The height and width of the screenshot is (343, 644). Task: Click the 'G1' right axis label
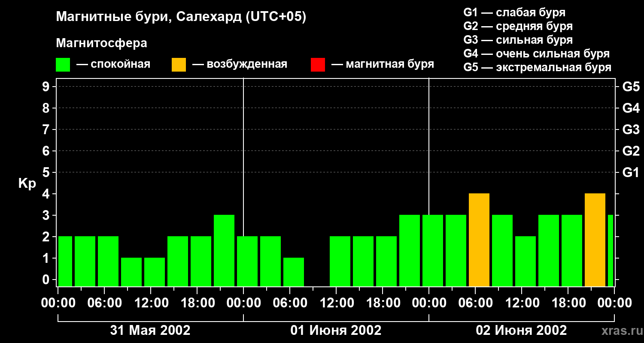(x=631, y=172)
